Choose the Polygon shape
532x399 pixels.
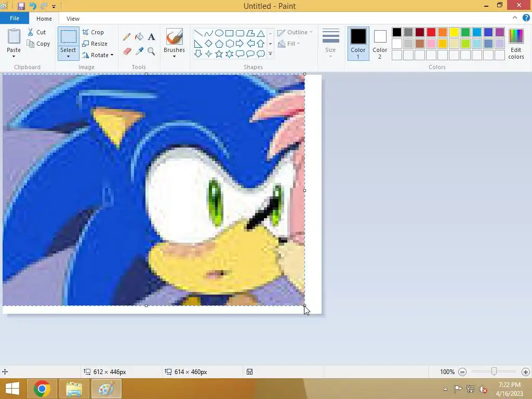(250, 33)
